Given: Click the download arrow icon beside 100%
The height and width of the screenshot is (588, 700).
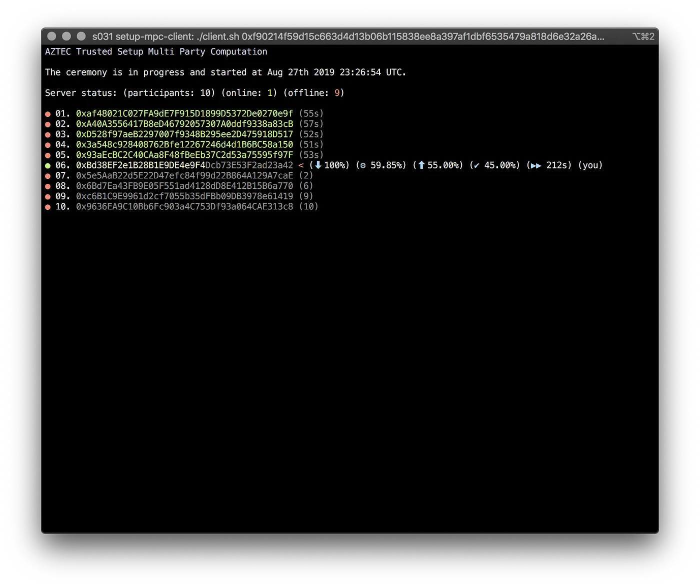Looking at the screenshot, I should coord(318,165).
